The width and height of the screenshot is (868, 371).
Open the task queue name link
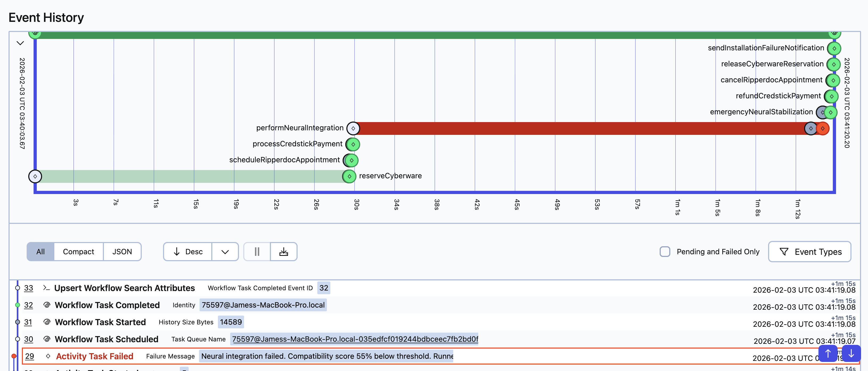[x=355, y=339]
